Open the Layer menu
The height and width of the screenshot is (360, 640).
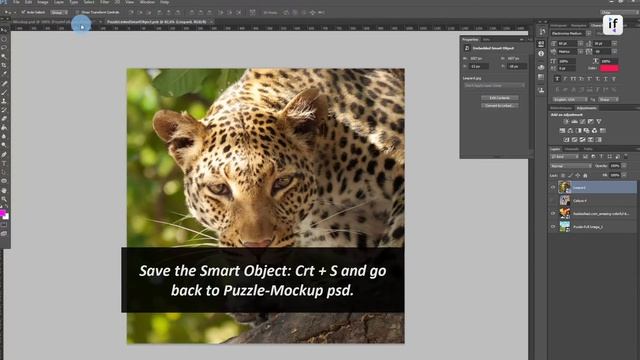point(59,2)
